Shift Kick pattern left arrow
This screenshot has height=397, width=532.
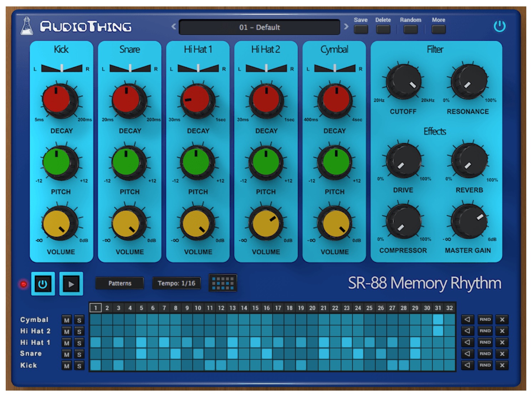[467, 365]
